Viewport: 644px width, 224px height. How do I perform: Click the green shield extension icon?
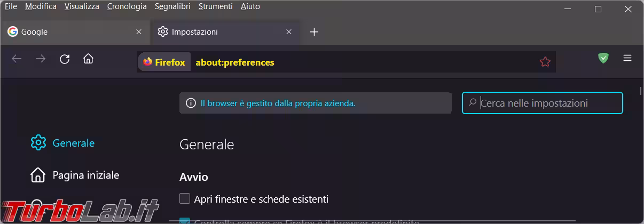603,58
